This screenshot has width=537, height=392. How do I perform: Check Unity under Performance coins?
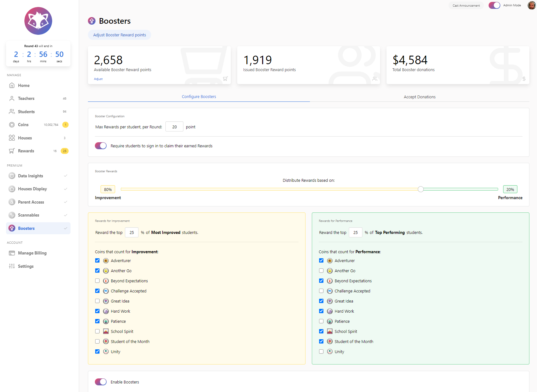321,352
